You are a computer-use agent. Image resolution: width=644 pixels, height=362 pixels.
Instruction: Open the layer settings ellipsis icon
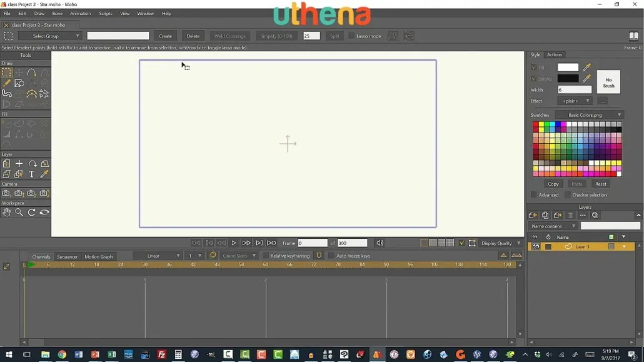coord(582,215)
